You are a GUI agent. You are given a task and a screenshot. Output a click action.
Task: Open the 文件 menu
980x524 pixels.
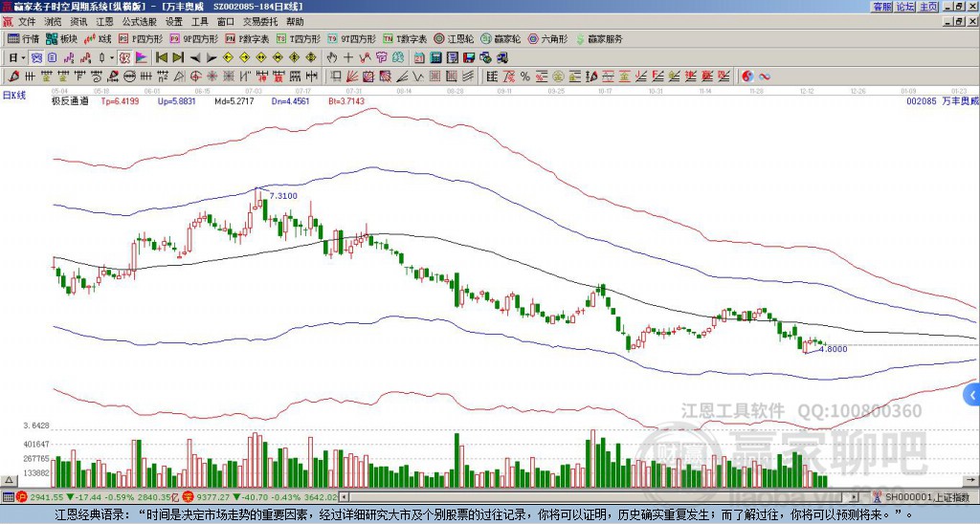tap(27, 22)
